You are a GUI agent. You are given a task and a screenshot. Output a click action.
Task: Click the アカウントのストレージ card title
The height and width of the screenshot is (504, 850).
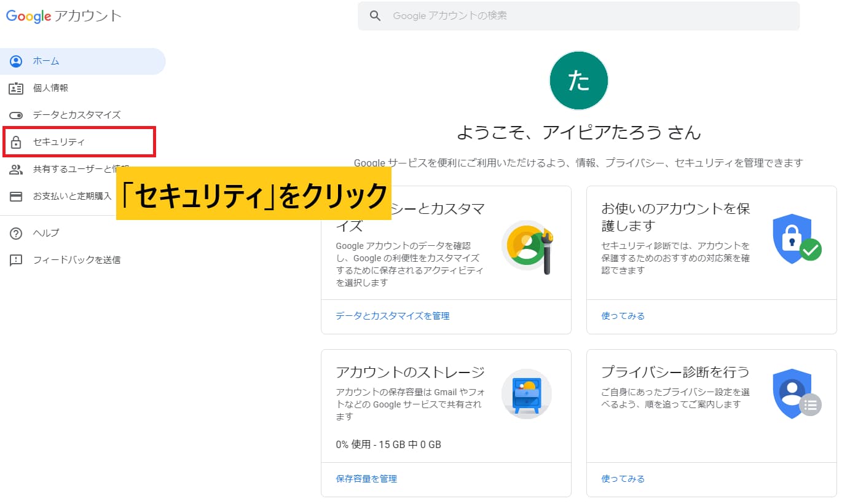click(411, 372)
